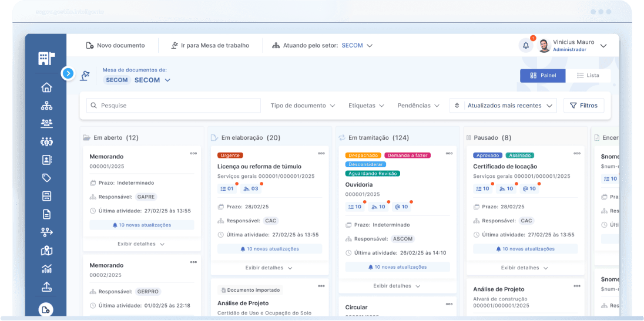
Task: Click the desk lamp icon beside Mesa de documentos
Action: [85, 76]
